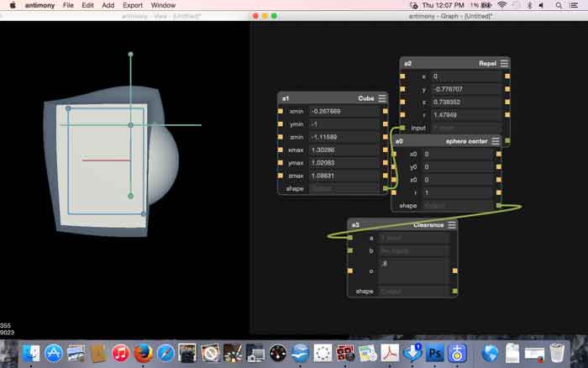This screenshot has height=368, width=588.
Task: Open the sphere center node's hamburger menu
Action: point(496,141)
